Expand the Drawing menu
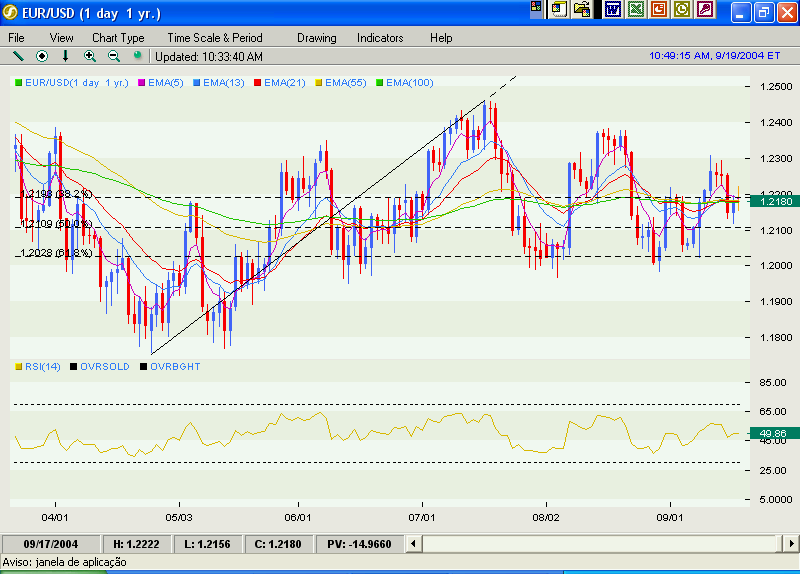The image size is (800, 574). click(x=316, y=38)
